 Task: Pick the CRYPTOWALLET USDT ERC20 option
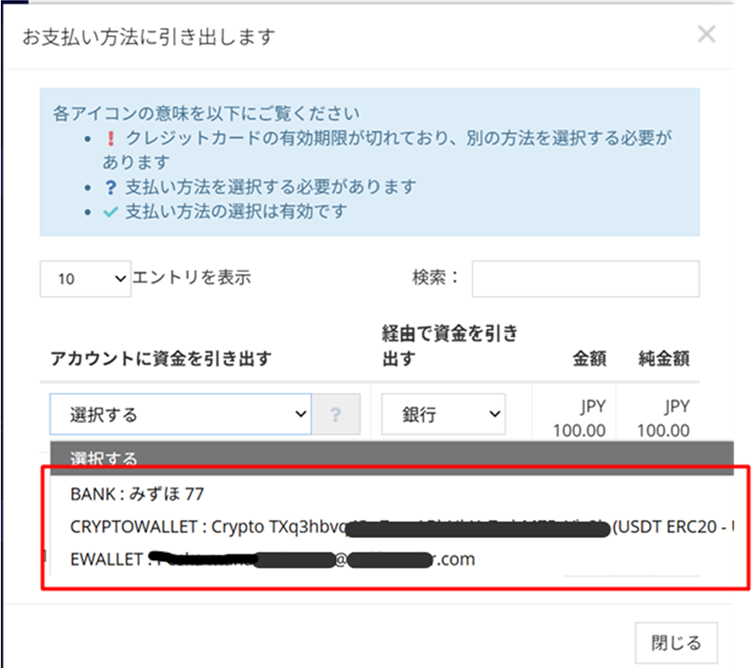click(400, 527)
